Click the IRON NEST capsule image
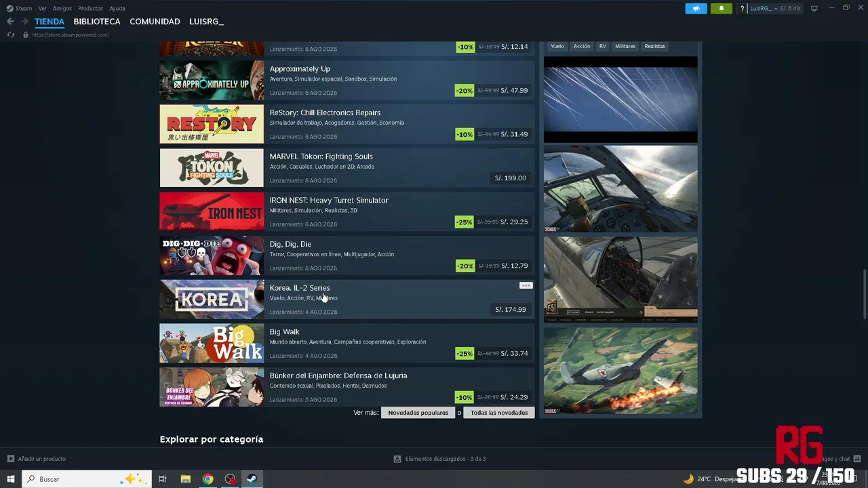868x488 pixels. (212, 211)
